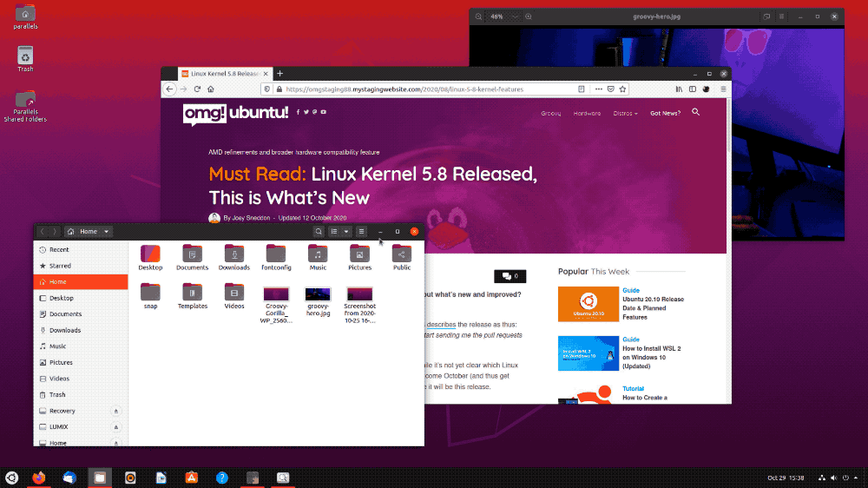The height and width of the screenshot is (488, 868).
Task: Toggle reader view icon in address bar
Action: click(x=582, y=89)
